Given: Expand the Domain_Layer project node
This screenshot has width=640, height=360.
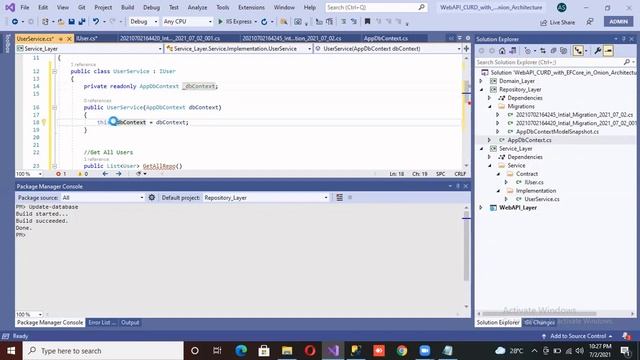Looking at the screenshot, I should (x=481, y=81).
